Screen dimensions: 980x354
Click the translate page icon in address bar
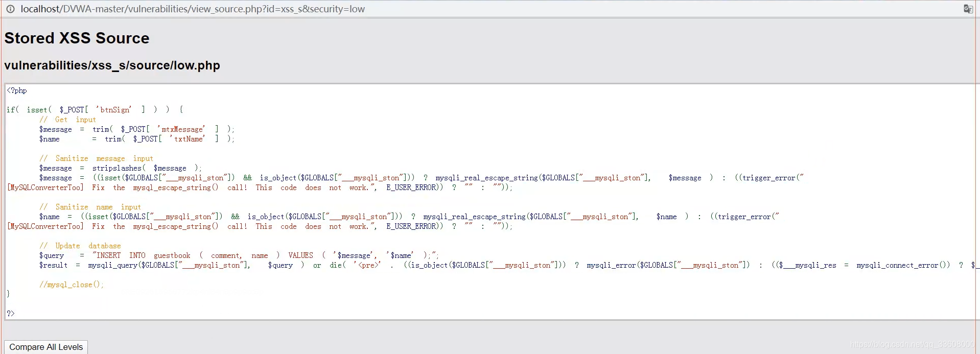click(x=968, y=9)
